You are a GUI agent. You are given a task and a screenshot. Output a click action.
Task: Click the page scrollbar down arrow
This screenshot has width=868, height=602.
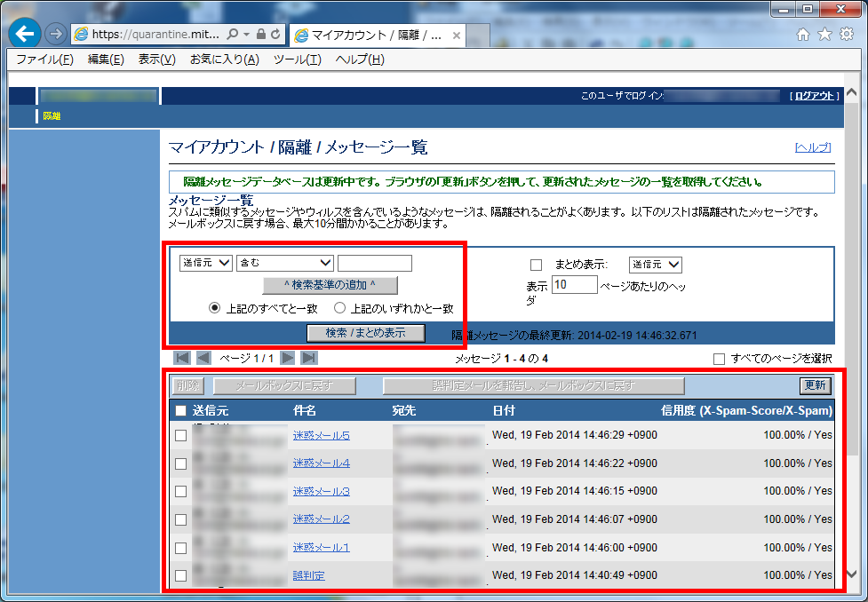coord(851,574)
